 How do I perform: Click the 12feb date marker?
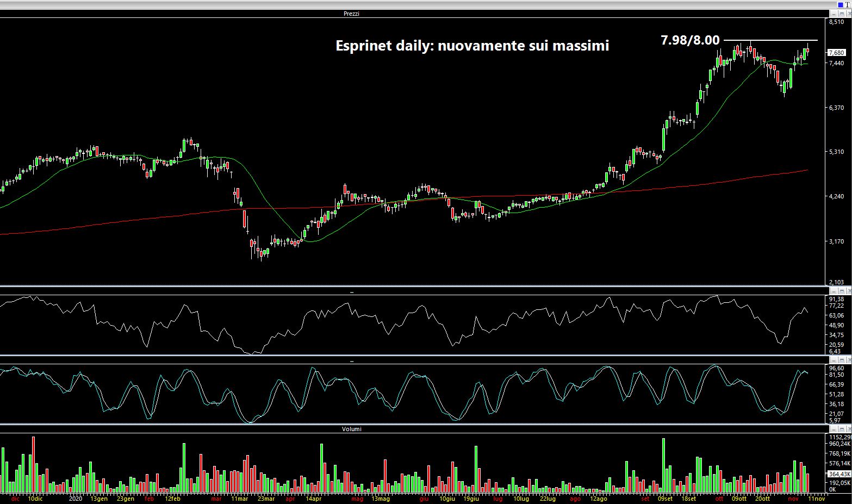[x=172, y=498]
